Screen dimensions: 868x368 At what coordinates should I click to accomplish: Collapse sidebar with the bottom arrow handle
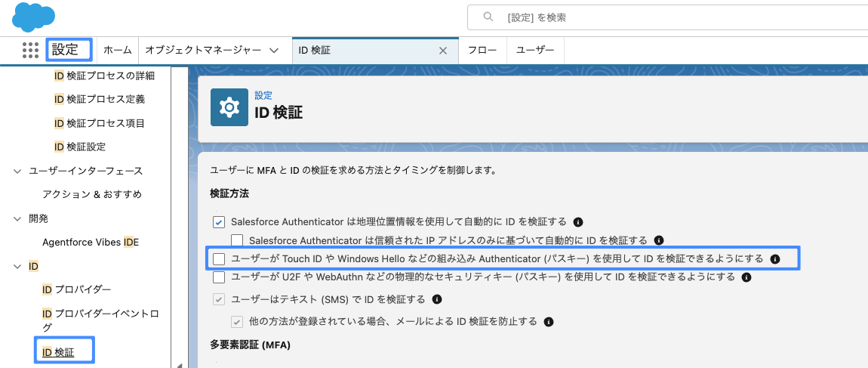[180, 365]
